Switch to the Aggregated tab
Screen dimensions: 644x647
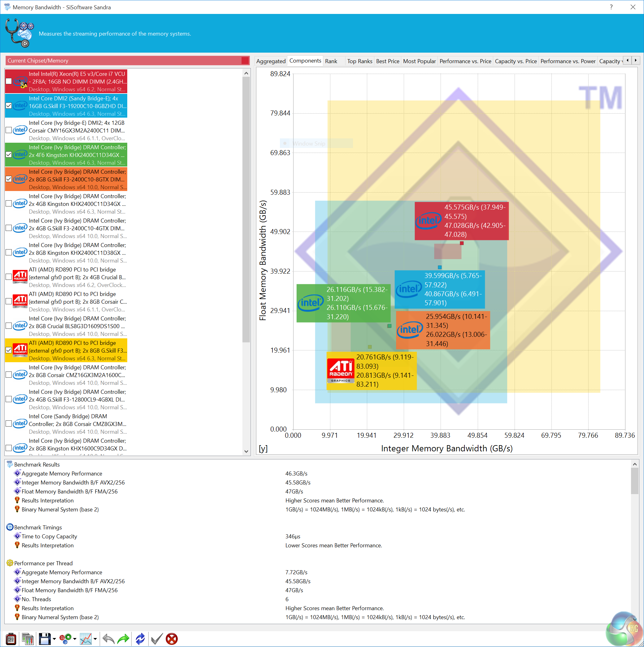click(271, 61)
